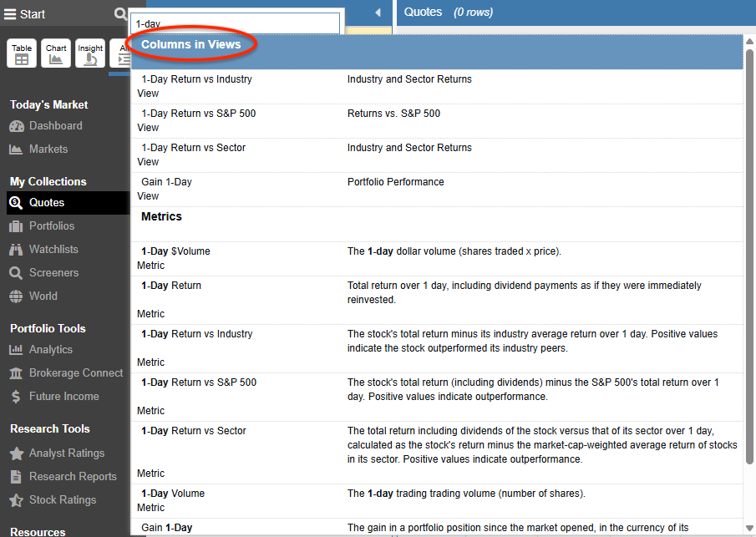The width and height of the screenshot is (756, 537).
Task: Collapse the sidebar with left arrow
Action: [x=378, y=13]
